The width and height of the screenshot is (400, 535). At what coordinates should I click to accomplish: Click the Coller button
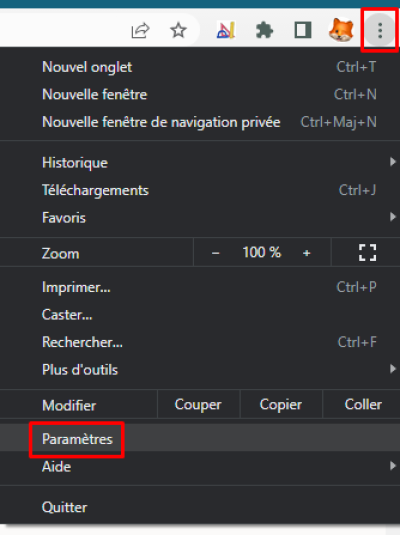(x=362, y=405)
